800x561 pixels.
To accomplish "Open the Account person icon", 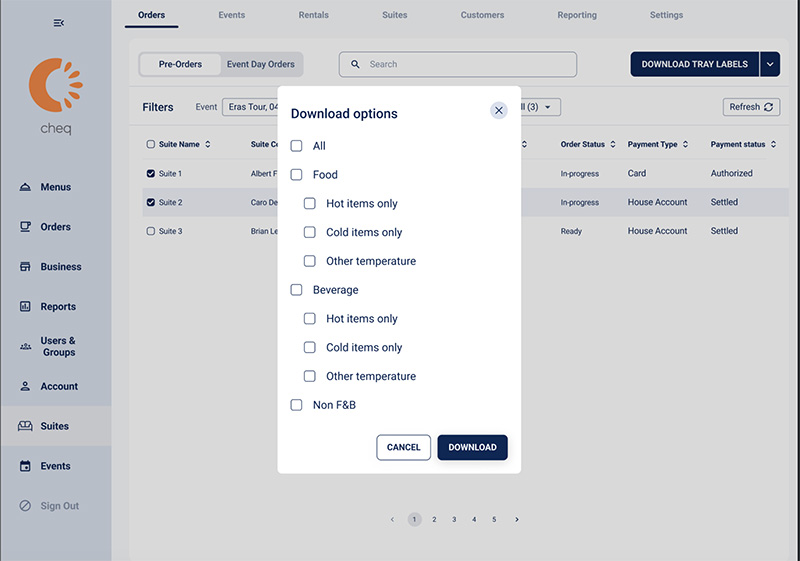I will click(x=26, y=386).
